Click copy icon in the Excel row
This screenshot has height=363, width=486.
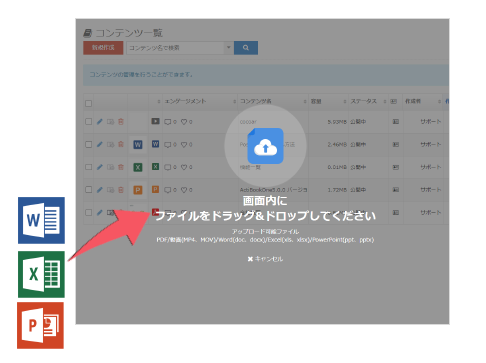coord(110,167)
